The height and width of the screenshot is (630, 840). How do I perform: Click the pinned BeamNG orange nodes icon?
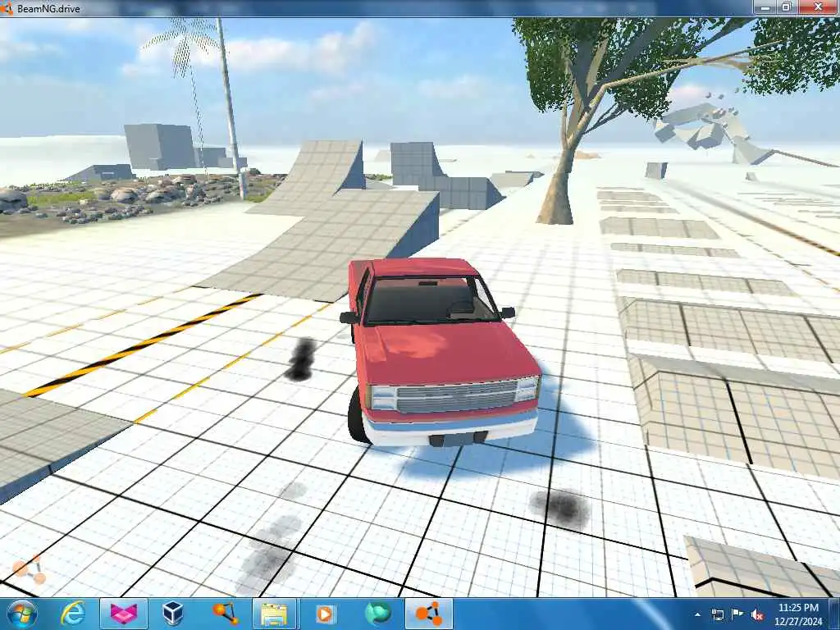[225, 614]
